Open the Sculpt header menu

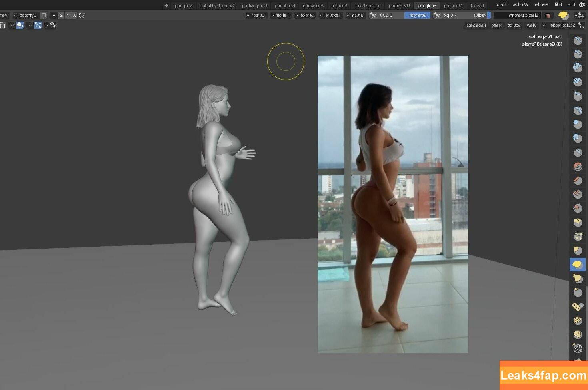pos(514,25)
